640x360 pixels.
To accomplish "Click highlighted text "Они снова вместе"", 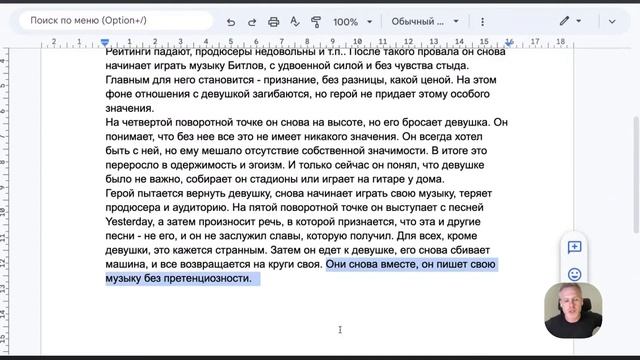I will [371, 264].
